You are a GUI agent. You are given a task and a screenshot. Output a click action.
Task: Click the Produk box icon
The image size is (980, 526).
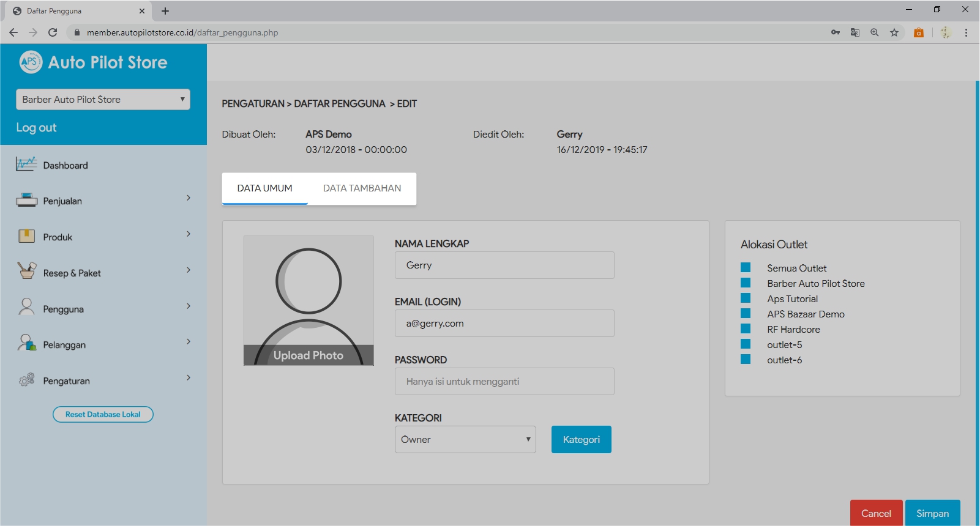26,236
